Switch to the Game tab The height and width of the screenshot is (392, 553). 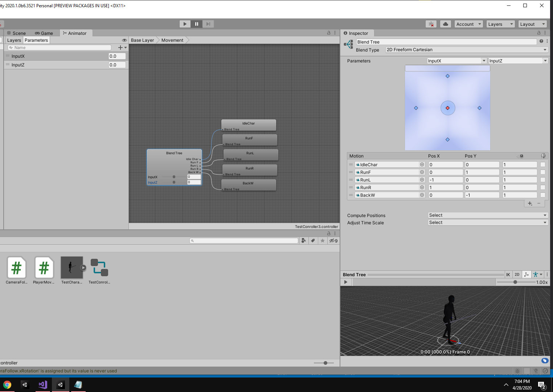click(x=44, y=33)
